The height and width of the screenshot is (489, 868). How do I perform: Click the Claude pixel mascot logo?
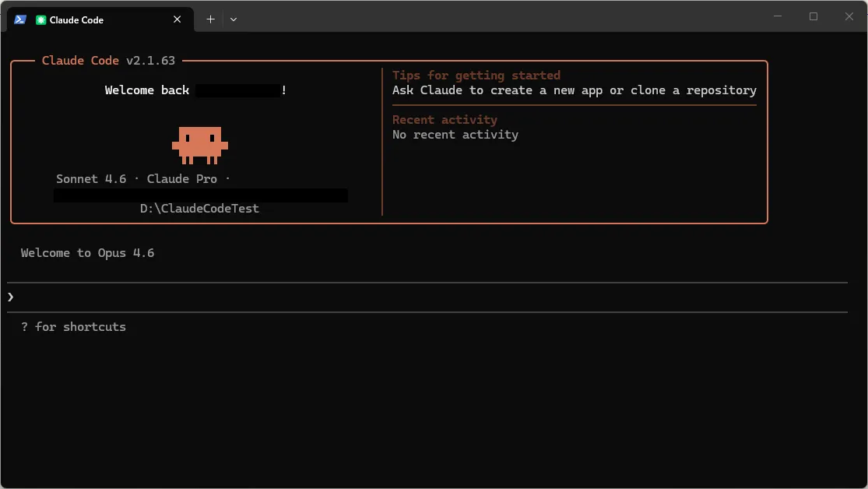pyautogui.click(x=200, y=145)
